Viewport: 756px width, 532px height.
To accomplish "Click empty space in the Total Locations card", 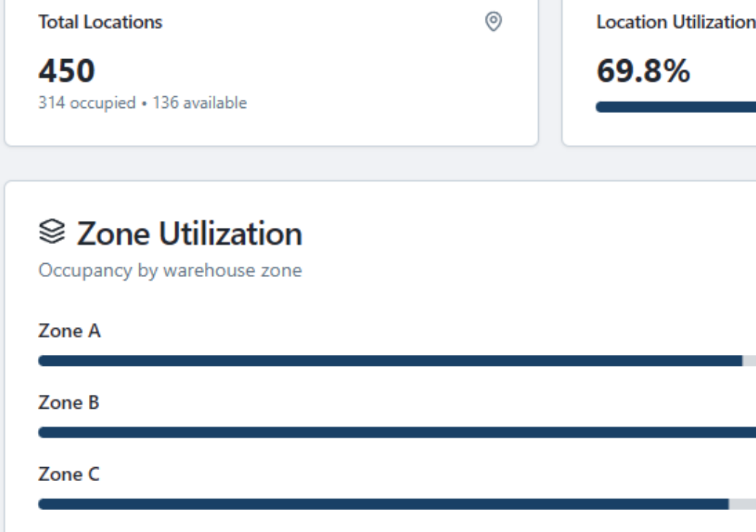I will (x=365, y=80).
